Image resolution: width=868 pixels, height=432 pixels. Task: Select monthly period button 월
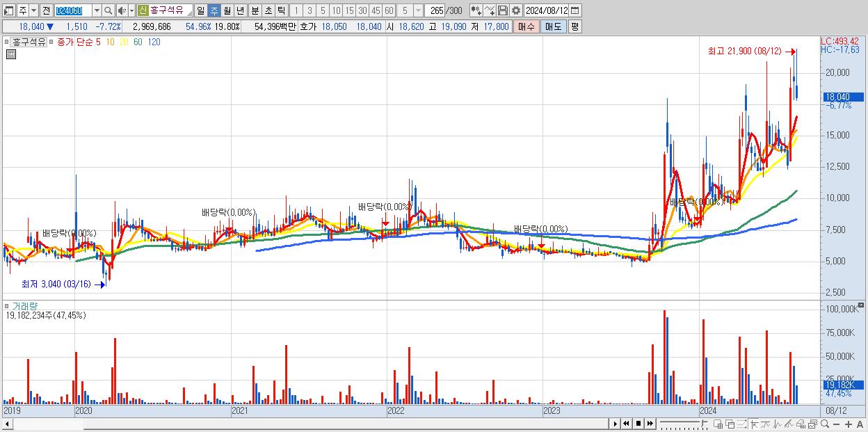coord(227,10)
